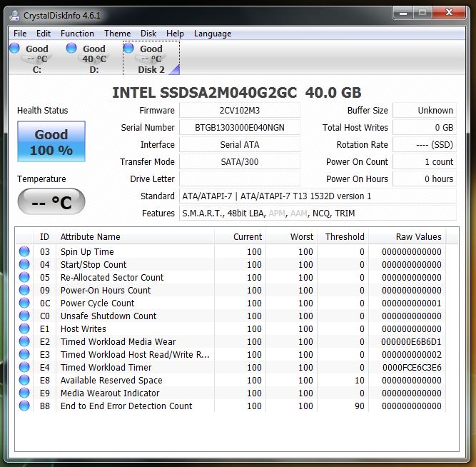Select the Spin Up Time attribute name

click(87, 251)
